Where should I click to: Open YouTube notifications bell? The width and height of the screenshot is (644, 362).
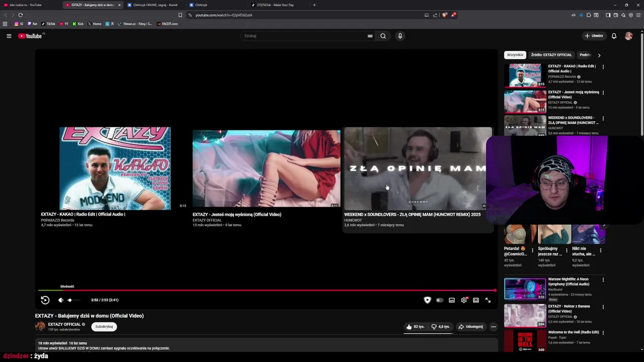point(614,36)
